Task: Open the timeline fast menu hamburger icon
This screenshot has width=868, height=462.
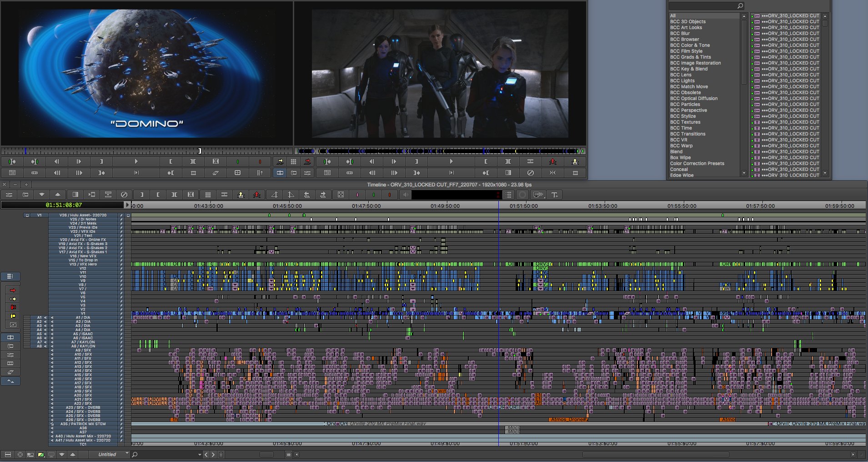Action: pos(8,454)
